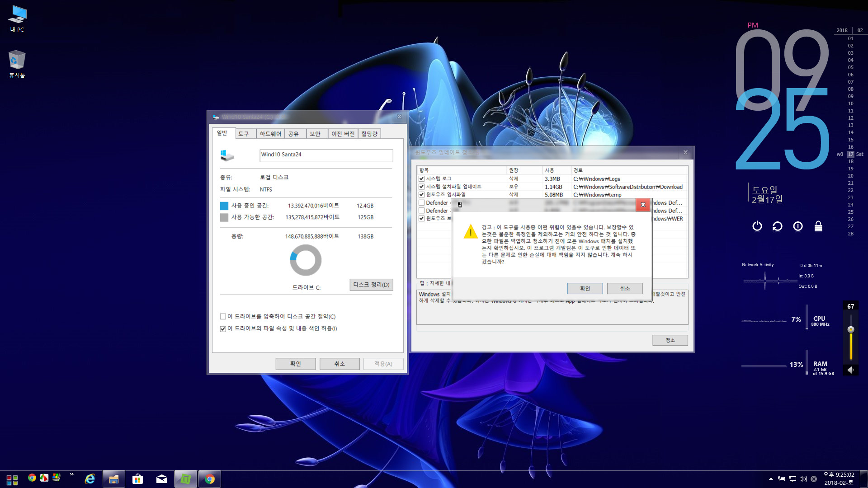Click disk usage donut chart

[x=306, y=260]
